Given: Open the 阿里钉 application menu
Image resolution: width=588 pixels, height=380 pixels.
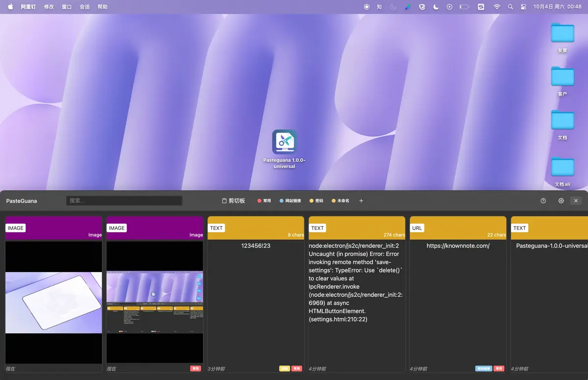Looking at the screenshot, I should click(x=28, y=7).
